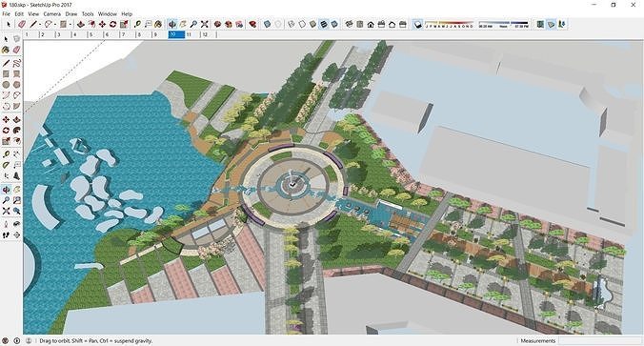This screenshot has width=644, height=346.
Task: Activate the Zoom Window tool in left palette
Action: pyautogui.click(x=16, y=200)
